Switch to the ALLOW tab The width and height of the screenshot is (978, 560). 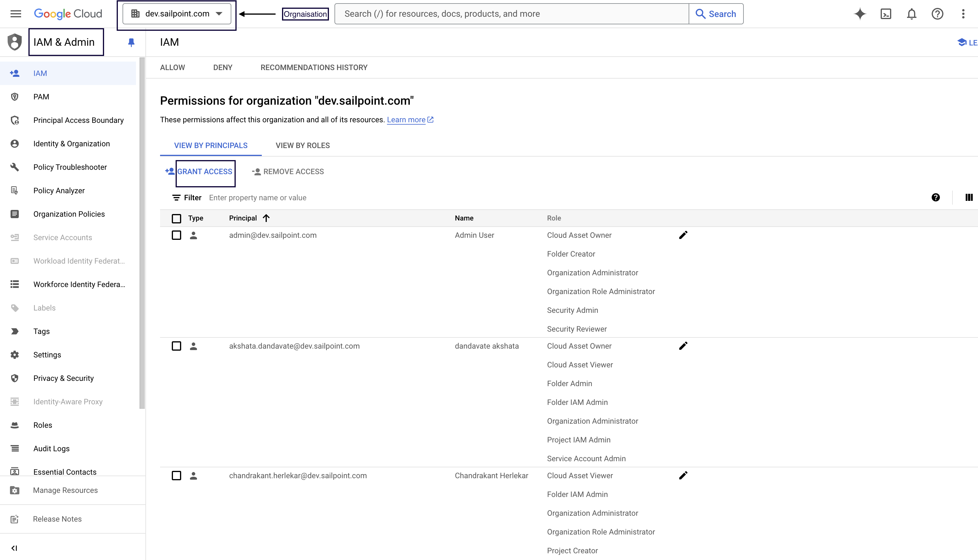click(172, 67)
